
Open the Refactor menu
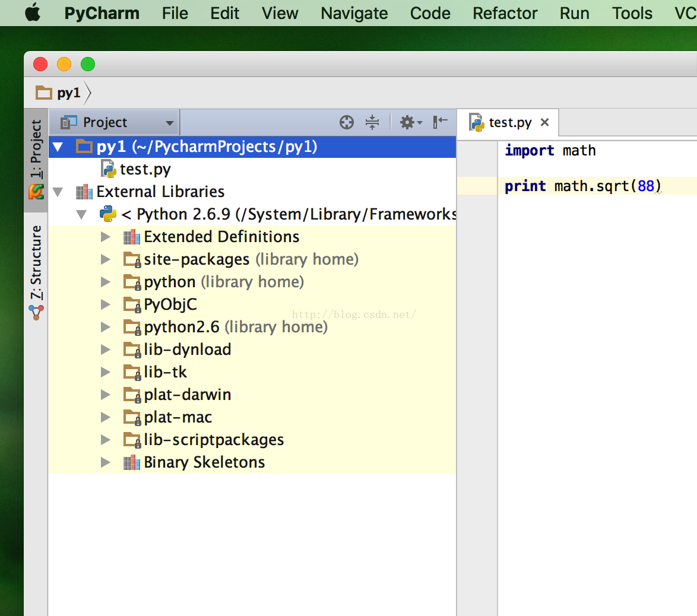tap(505, 13)
